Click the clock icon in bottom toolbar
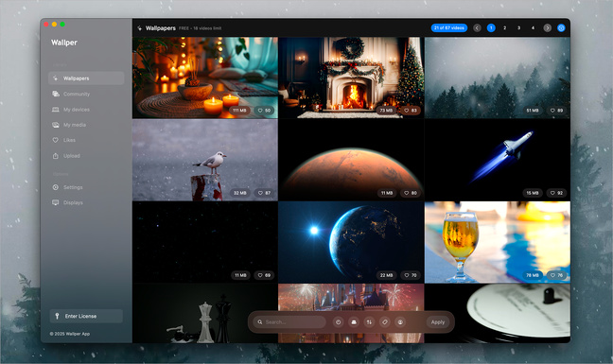Viewport: 613px width, 364px height. pos(338,322)
